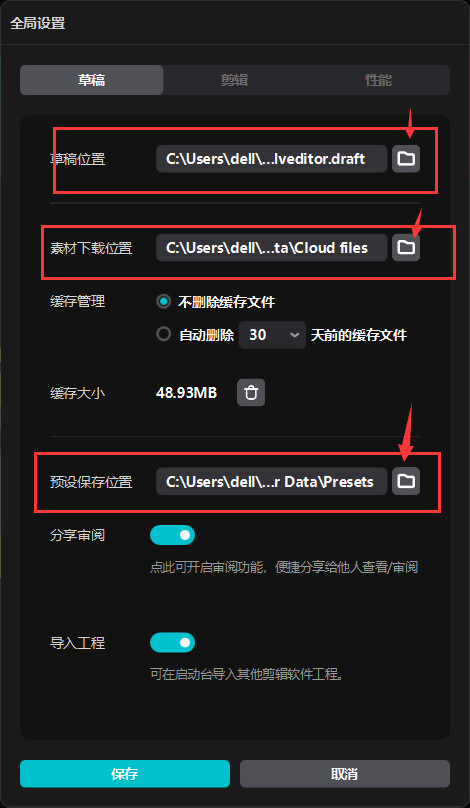
Task: Toggle the 导入工程 switch
Action: point(173,643)
